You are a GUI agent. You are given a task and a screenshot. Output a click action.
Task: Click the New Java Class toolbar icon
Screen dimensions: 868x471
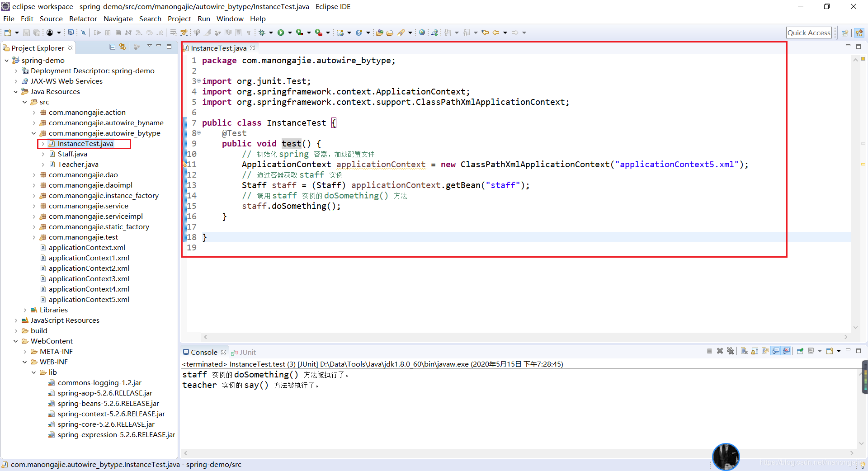(359, 33)
